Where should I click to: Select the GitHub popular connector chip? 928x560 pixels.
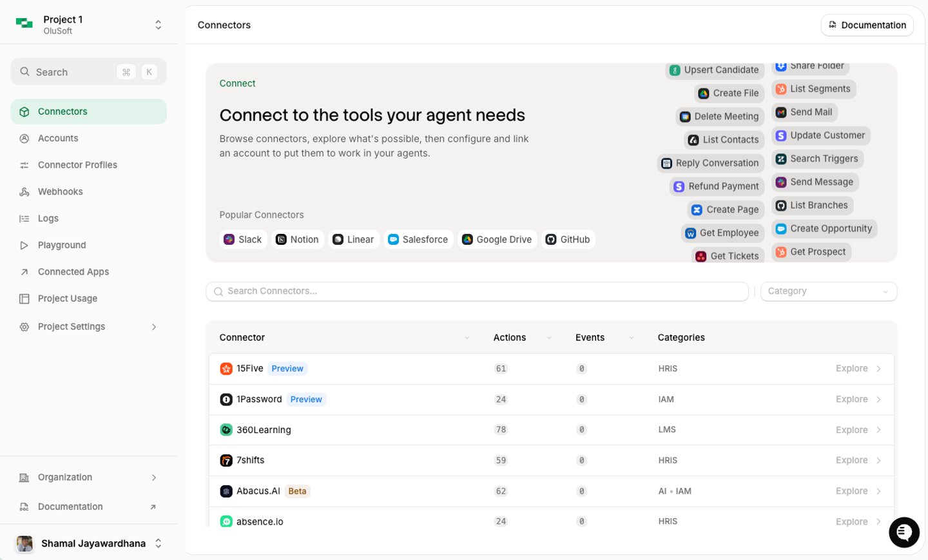(568, 240)
